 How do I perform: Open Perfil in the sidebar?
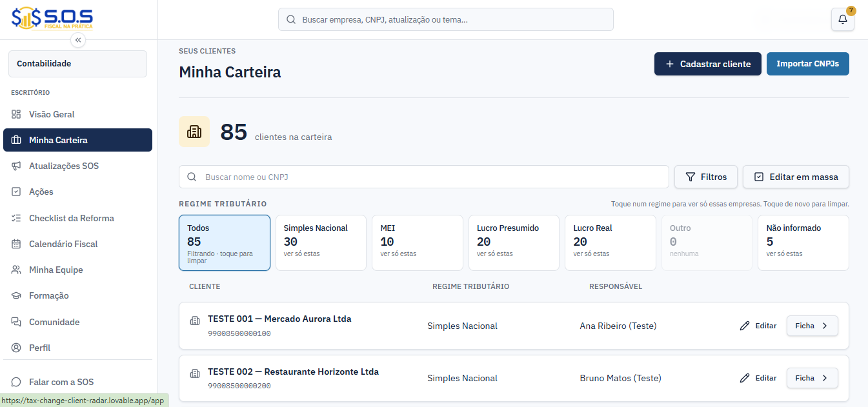point(77,348)
